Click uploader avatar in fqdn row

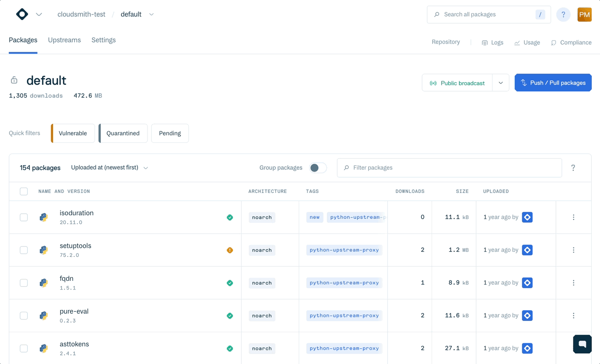click(527, 283)
